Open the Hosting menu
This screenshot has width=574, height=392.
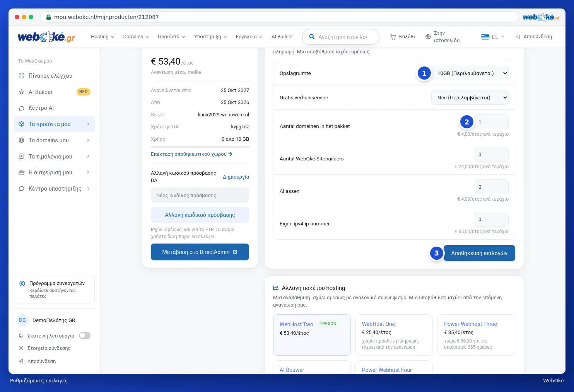point(102,37)
